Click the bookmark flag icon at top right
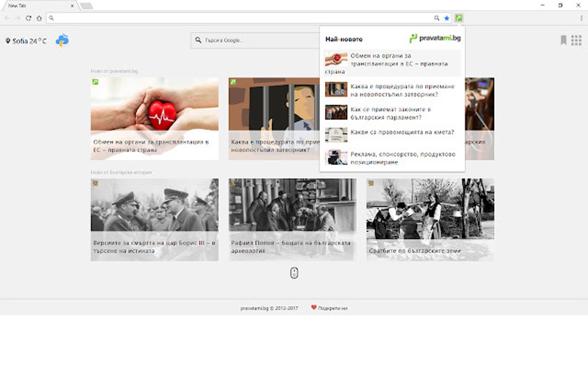Screen dimensions: 588x368 [563, 40]
